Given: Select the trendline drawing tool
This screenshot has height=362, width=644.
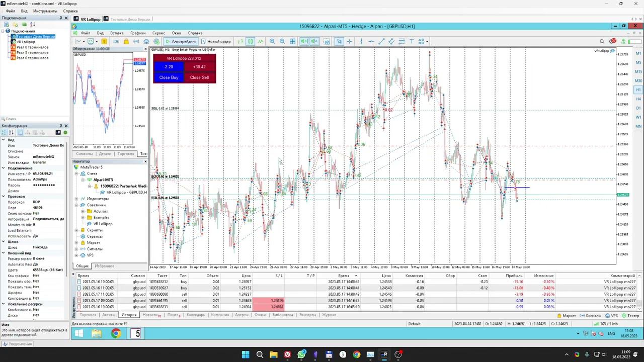Looking at the screenshot, I should [x=381, y=41].
